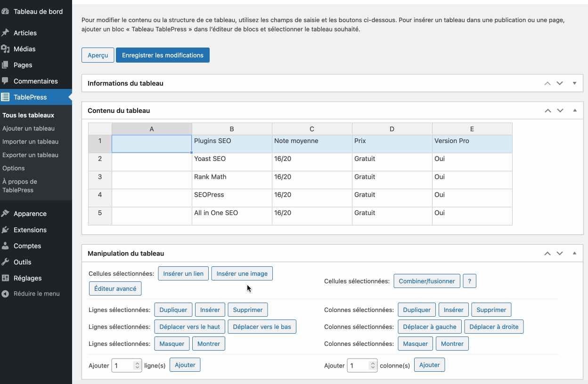The width and height of the screenshot is (588, 384).
Task: Duplicate the selected columns (Colonnes)
Action: (x=417, y=310)
